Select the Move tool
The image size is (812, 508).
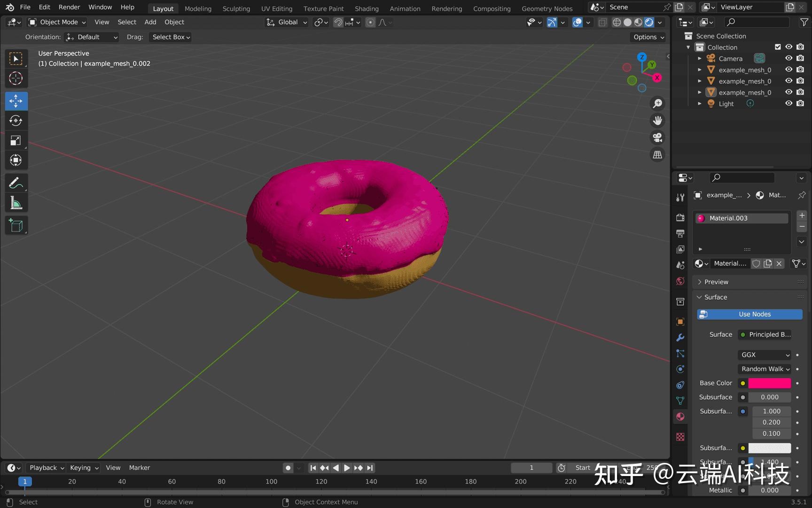16,101
